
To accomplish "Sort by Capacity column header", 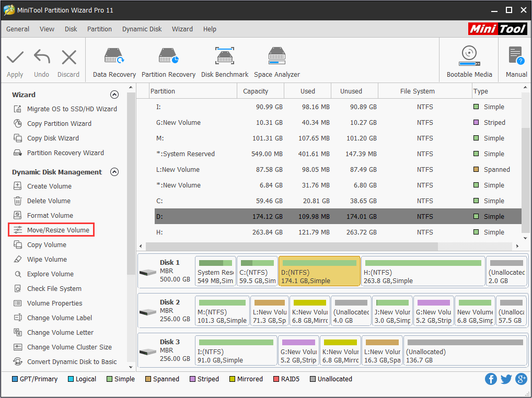I will 260,91.
